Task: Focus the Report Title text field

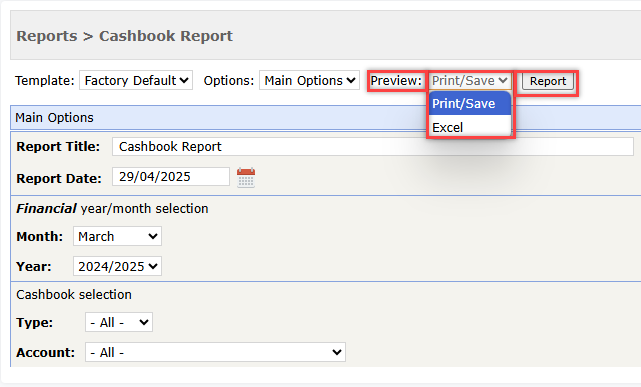Action: click(x=373, y=146)
